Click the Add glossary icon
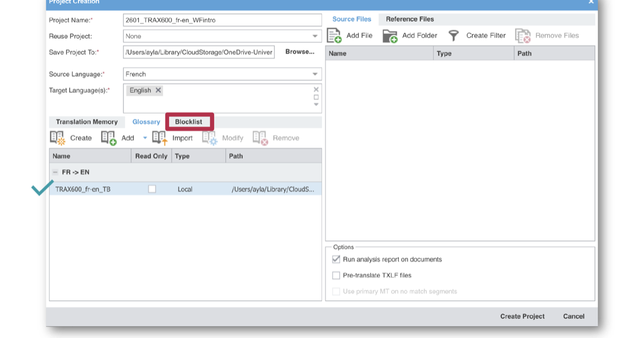The height and width of the screenshot is (338, 644). click(109, 138)
